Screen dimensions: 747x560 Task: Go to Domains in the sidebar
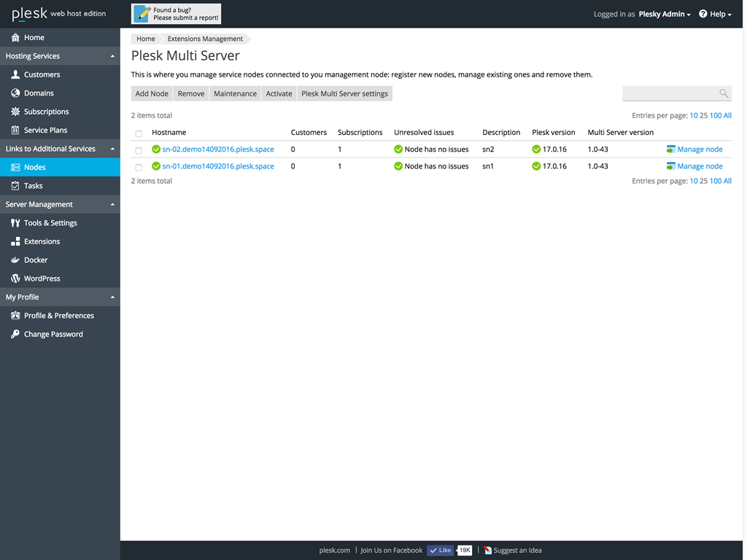tap(39, 93)
